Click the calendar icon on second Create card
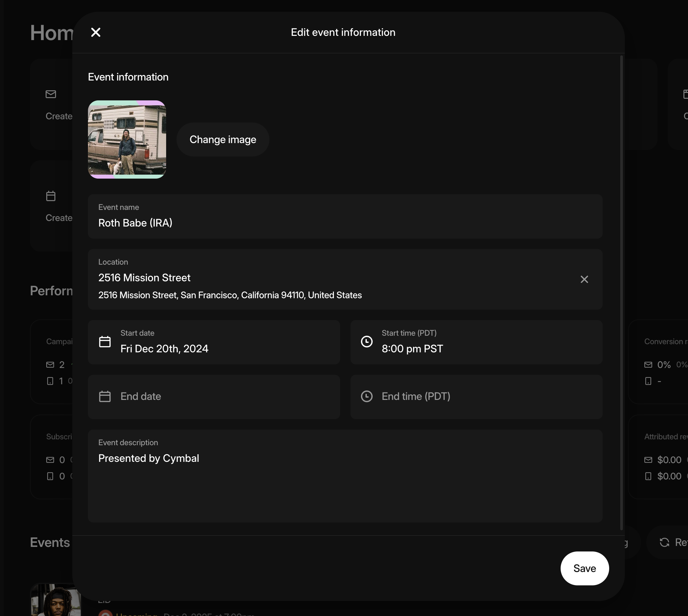The width and height of the screenshot is (688, 616). click(51, 196)
